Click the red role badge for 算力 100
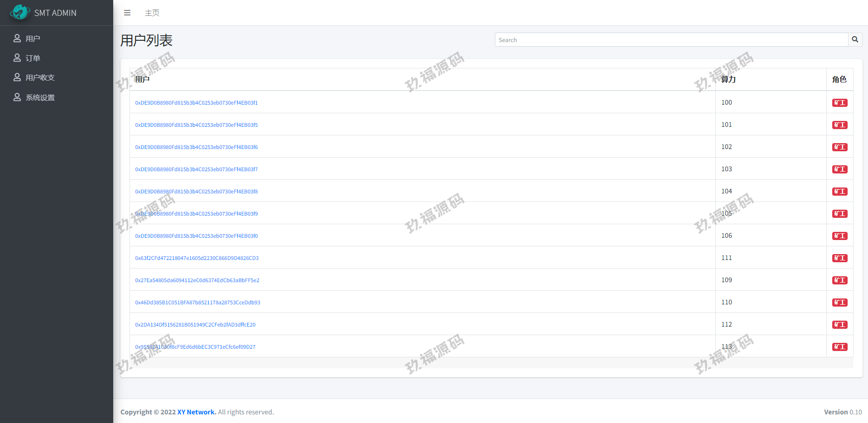This screenshot has height=423, width=868. pyautogui.click(x=839, y=103)
